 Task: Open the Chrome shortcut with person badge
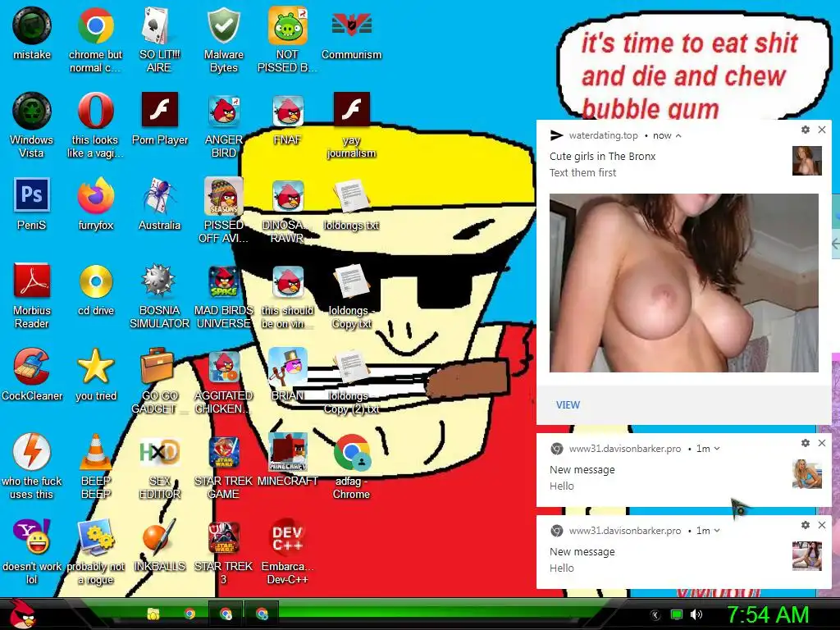(351, 466)
